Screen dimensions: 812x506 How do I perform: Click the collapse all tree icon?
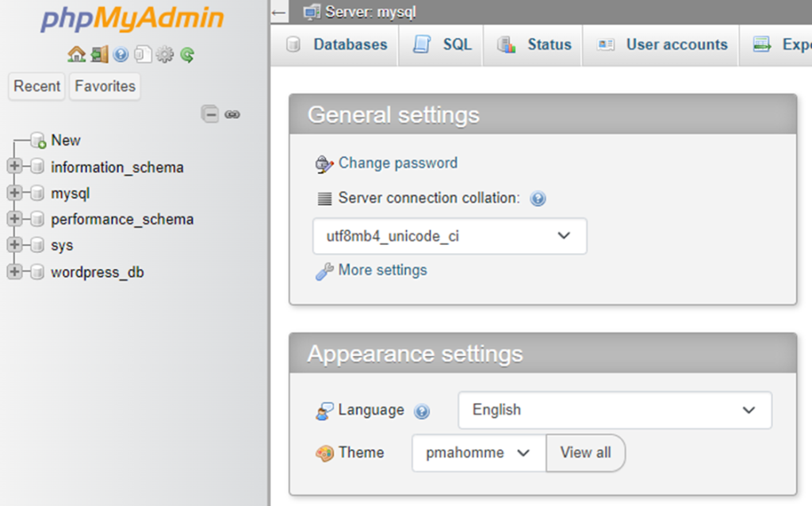point(209,114)
